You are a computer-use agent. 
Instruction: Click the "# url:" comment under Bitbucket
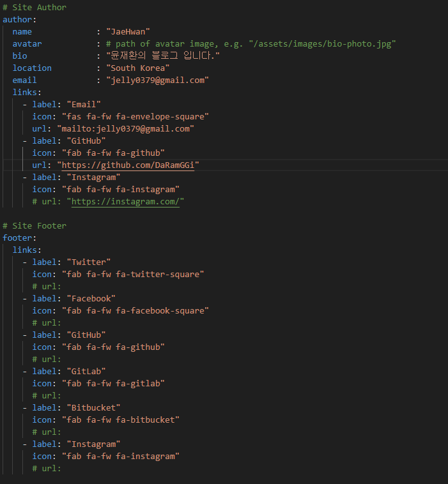tap(47, 432)
